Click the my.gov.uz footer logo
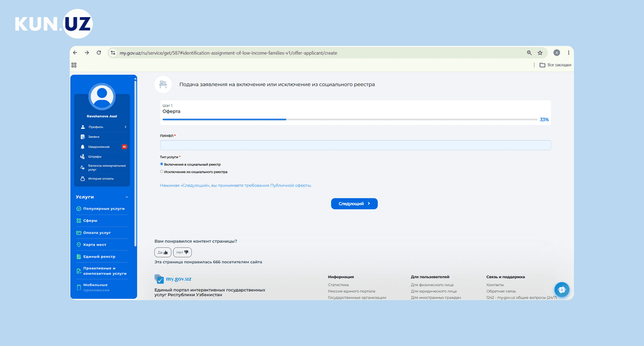 tap(173, 279)
